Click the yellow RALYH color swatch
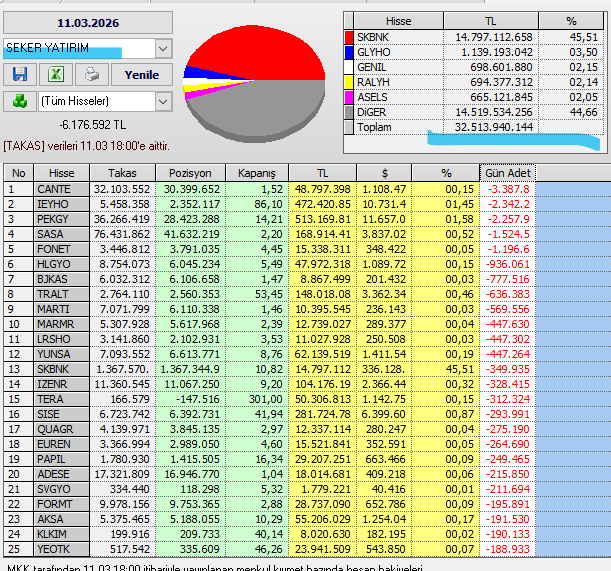The height and width of the screenshot is (571, 611). tap(349, 82)
